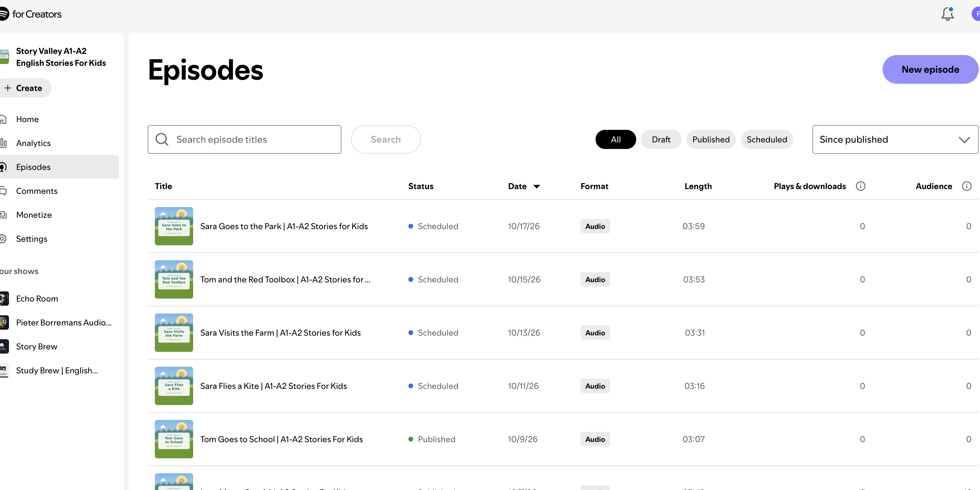The image size is (980, 490).
Task: Open Sara Goes to the Park episode title
Action: pos(284,226)
